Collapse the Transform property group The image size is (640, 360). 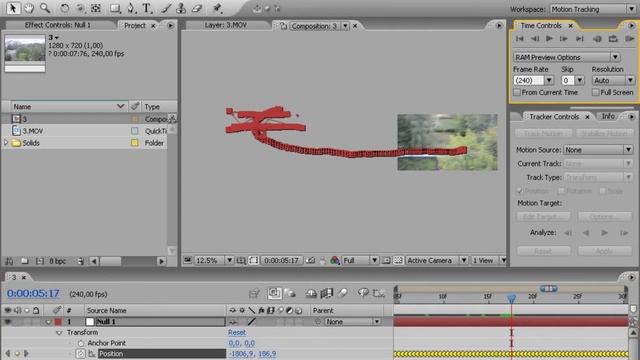(59, 333)
